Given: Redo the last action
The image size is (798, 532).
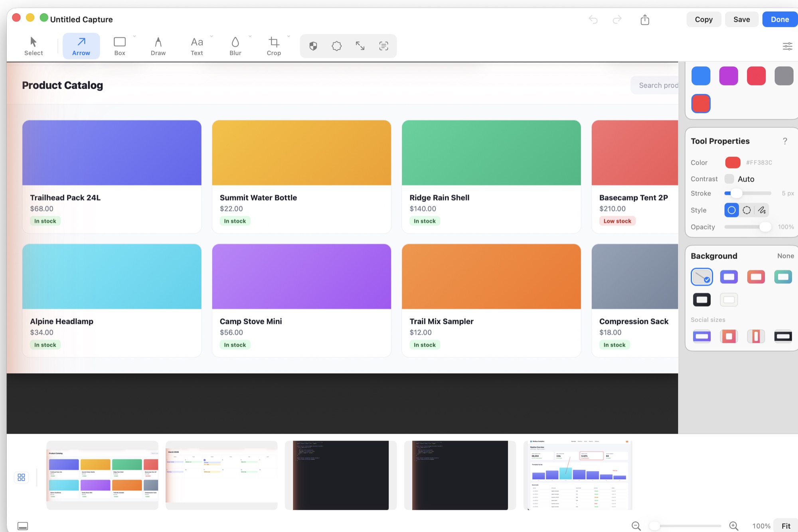Looking at the screenshot, I should [x=617, y=20].
